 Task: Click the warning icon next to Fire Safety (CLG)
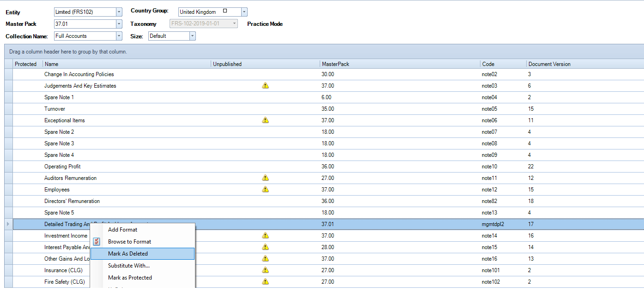coord(265,281)
